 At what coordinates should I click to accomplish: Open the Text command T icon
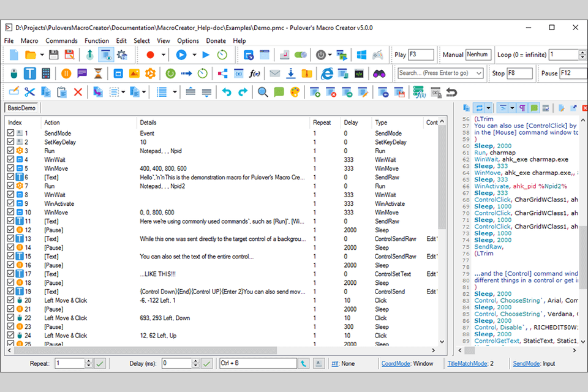pyautogui.click(x=29, y=73)
